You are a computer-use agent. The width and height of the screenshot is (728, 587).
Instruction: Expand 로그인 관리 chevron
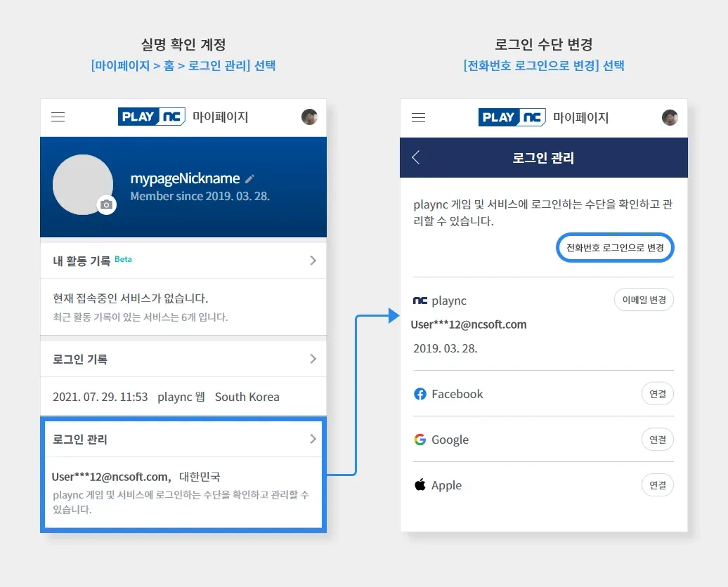pos(313,439)
